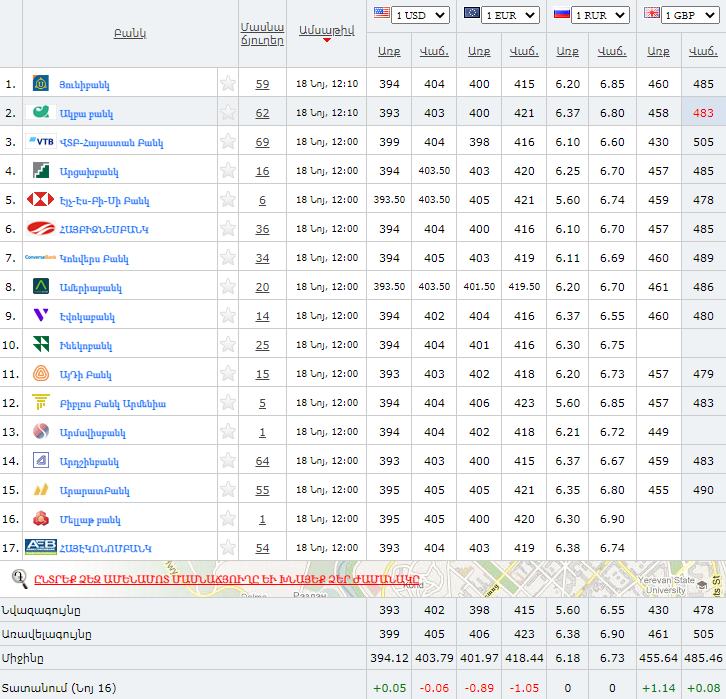Viewport: 726px width, 699px height.
Task: Open the 1 EUR currency dropdown
Action: (510, 15)
